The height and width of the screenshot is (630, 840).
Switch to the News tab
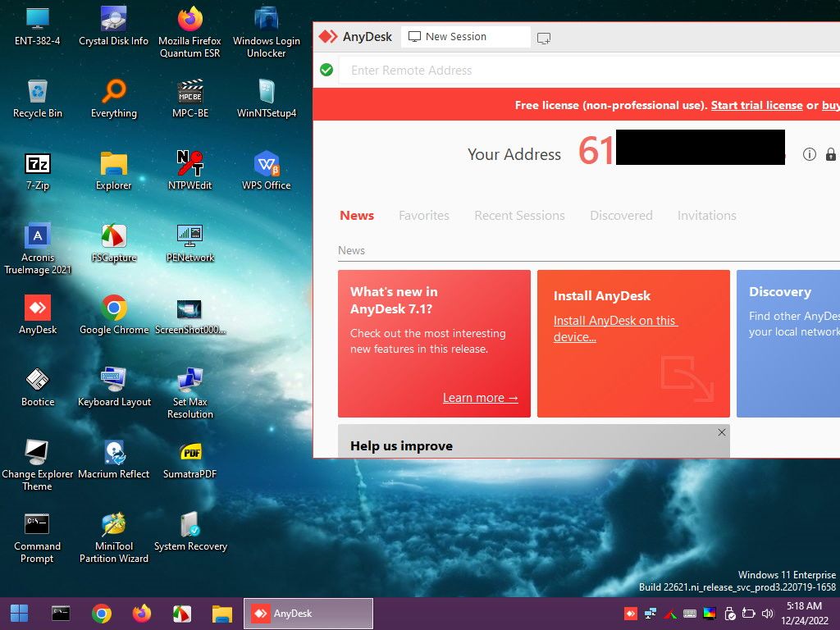[x=357, y=216]
